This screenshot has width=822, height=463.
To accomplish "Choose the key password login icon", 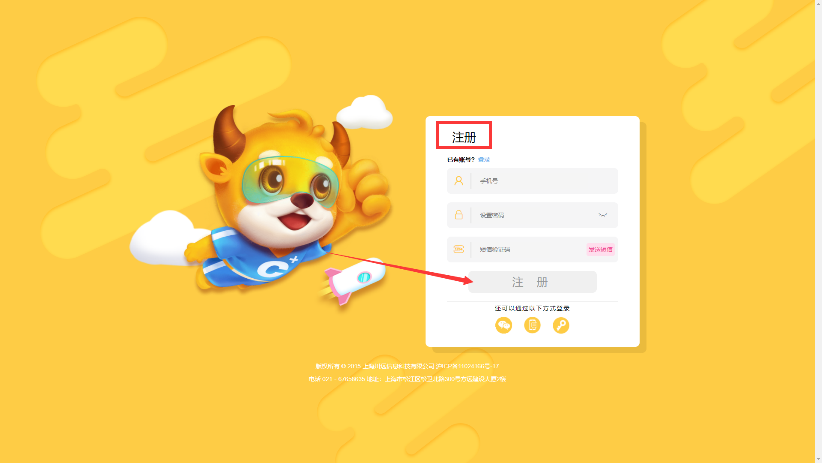I will 561,326.
